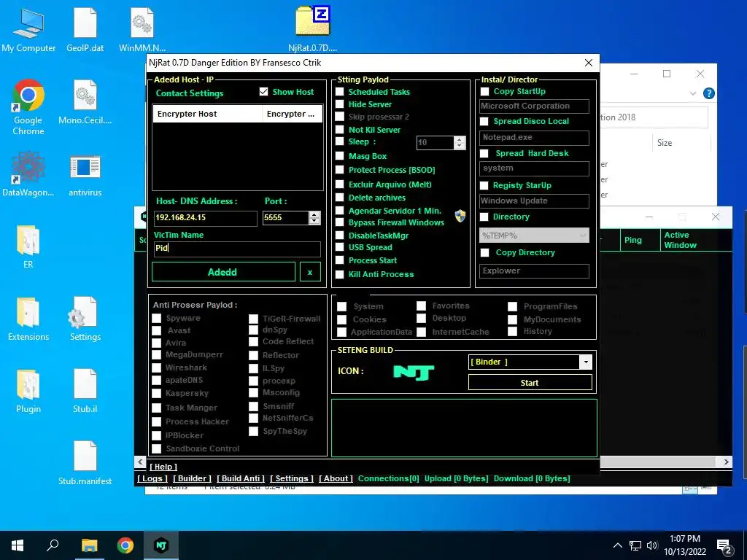Select the GeoIP.dat file icon

click(x=85, y=30)
